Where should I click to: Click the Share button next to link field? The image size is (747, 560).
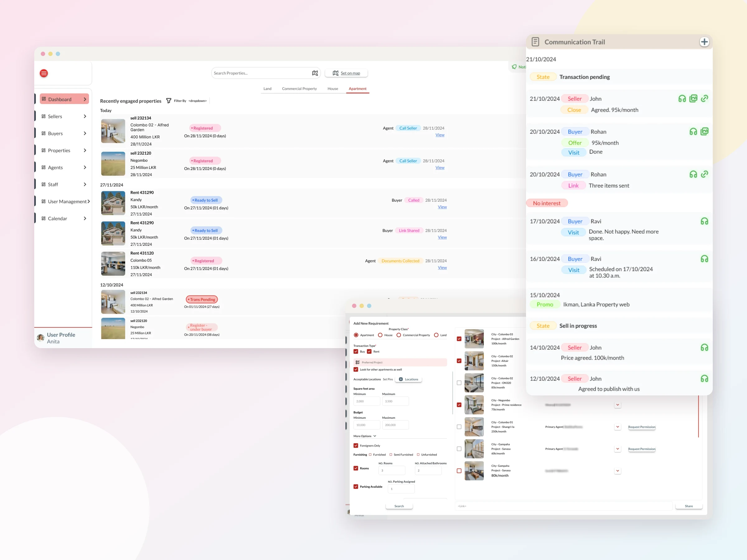[689, 506]
